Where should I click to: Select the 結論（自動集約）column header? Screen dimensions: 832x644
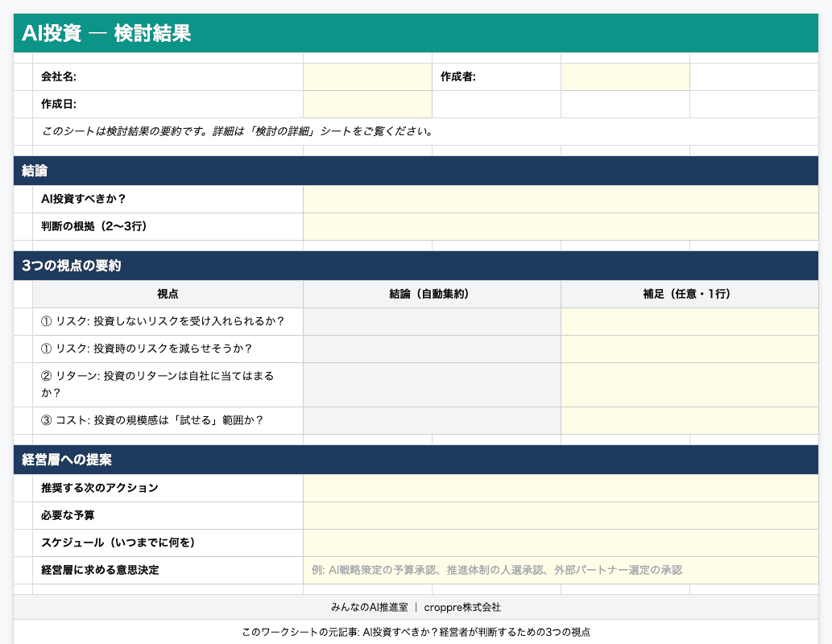(x=431, y=294)
